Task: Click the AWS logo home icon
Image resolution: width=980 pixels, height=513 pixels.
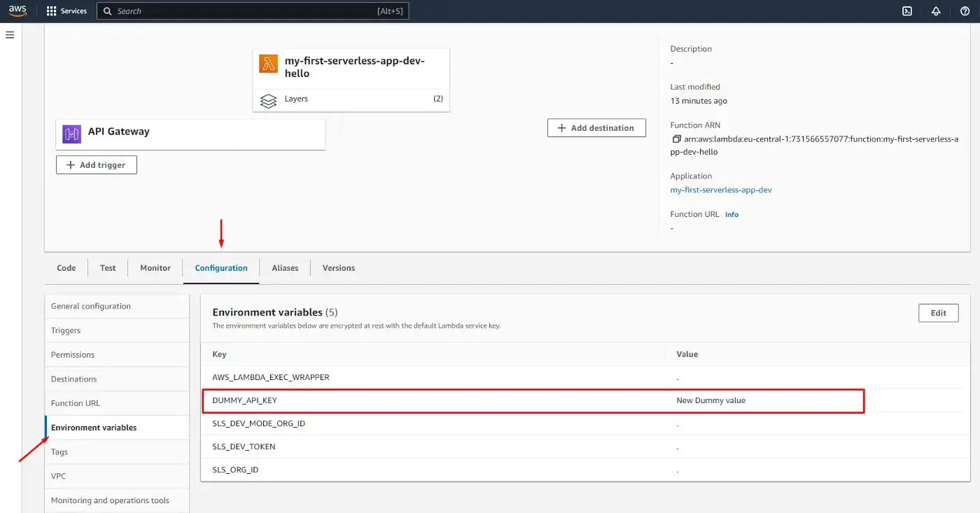Action: 17,11
